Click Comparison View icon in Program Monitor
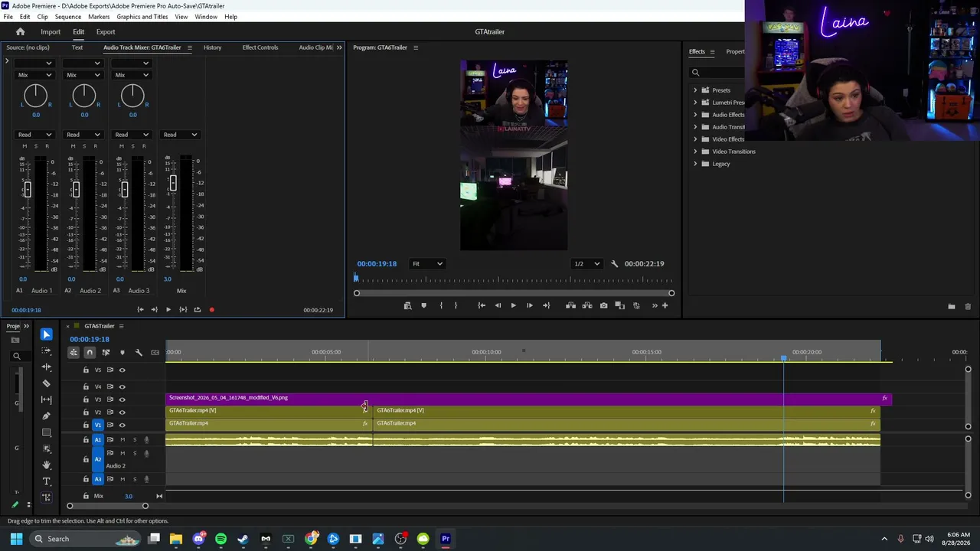The image size is (980, 551). point(620,306)
